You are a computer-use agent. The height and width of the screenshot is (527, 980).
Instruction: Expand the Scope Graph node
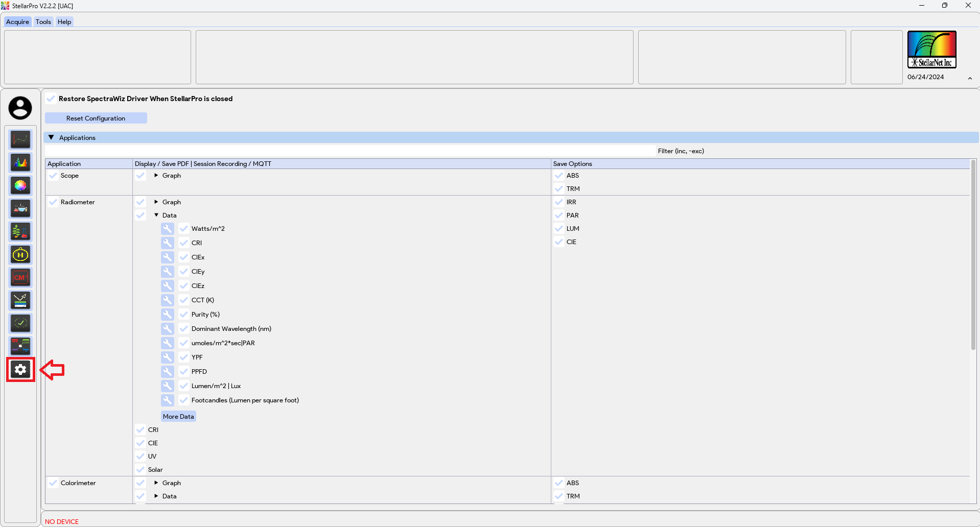156,175
